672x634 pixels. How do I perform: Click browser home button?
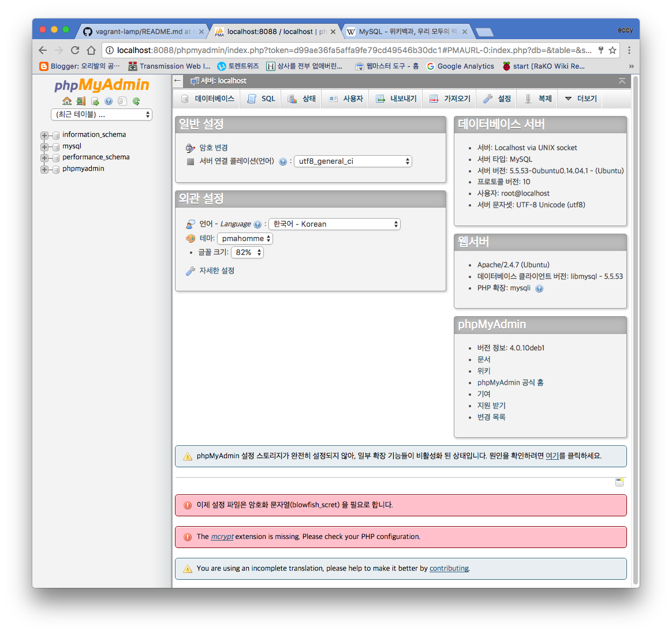click(x=91, y=50)
